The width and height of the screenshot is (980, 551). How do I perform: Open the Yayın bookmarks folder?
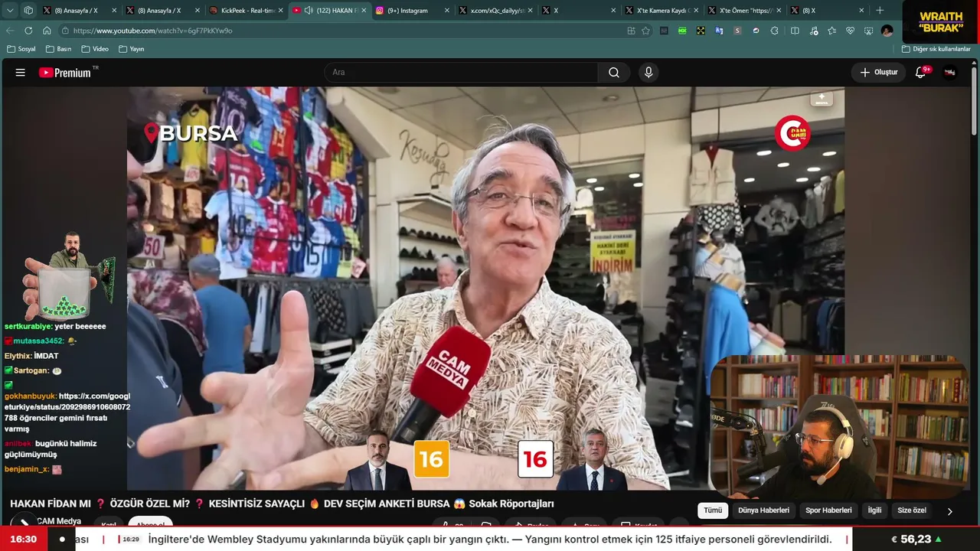[132, 49]
